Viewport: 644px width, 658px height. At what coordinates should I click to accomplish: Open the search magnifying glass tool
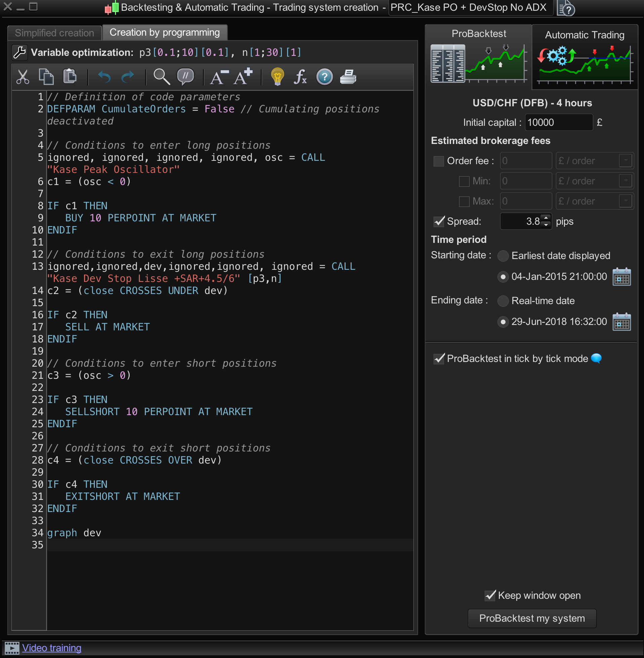pos(161,77)
